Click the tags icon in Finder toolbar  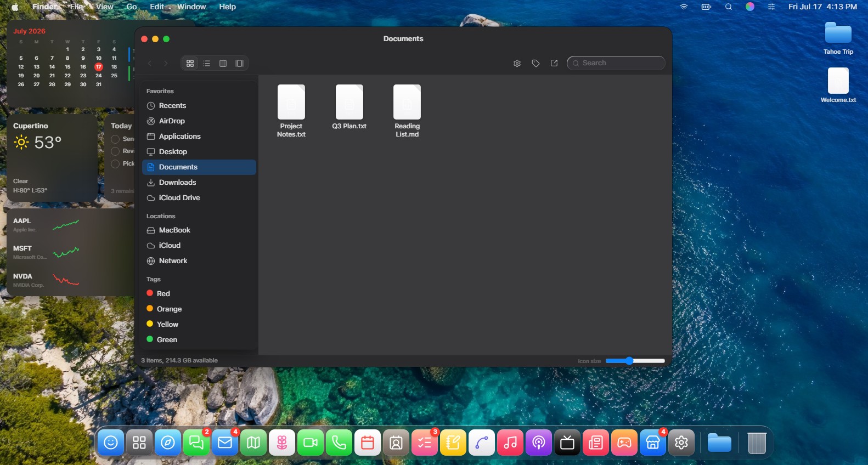(x=536, y=63)
